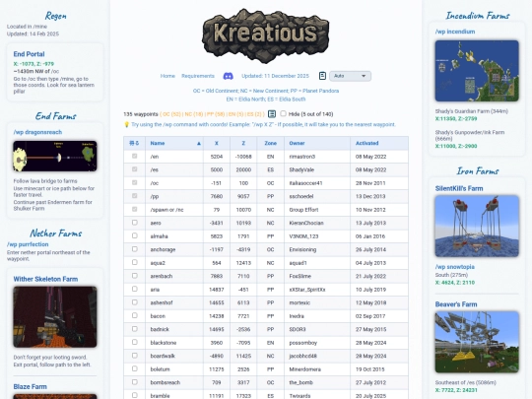Viewport: 532px width, 399px height.
Task: Sort table by Activated column
Action: 379,143
